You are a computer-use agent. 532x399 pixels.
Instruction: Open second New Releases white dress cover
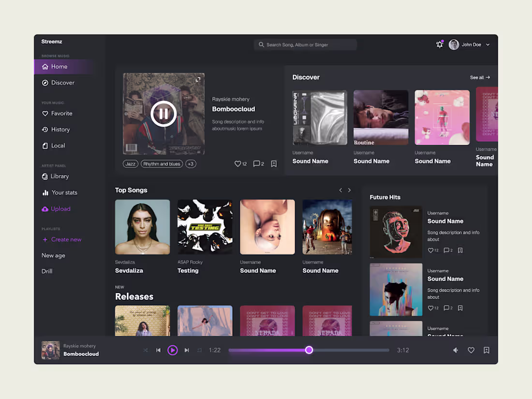[x=205, y=321]
